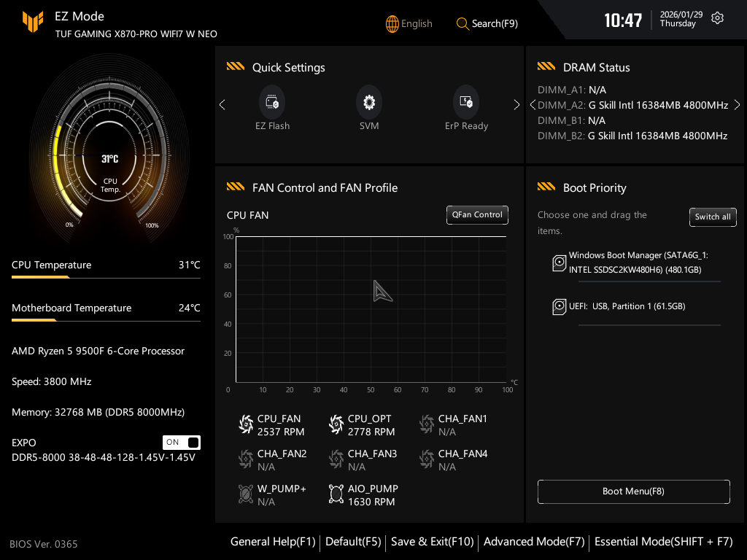The height and width of the screenshot is (560, 747).
Task: Select the W_PUMP+ pump icon
Action: [x=246, y=494]
